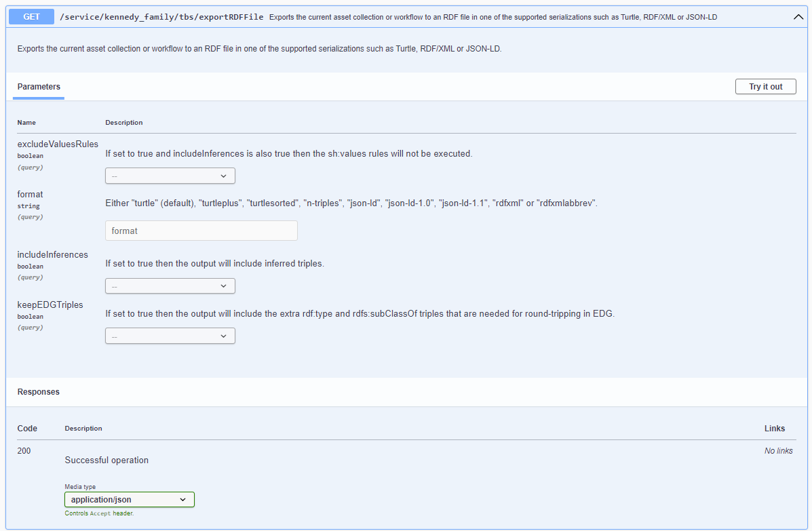Image resolution: width=812 pixels, height=531 pixels.
Task: Click the Name column header
Action: point(26,122)
